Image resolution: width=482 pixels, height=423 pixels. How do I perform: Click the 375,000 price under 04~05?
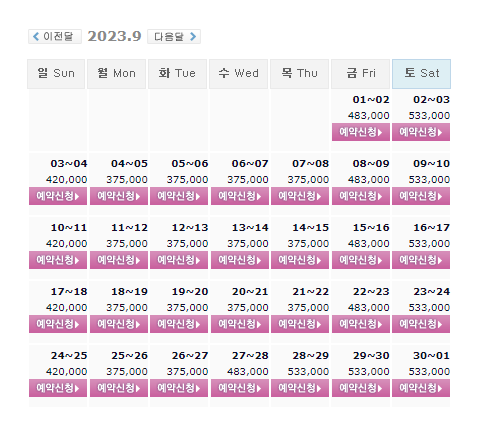click(x=127, y=180)
